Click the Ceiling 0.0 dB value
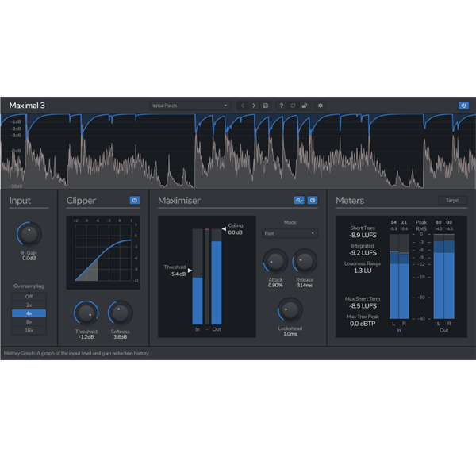The image size is (476, 476). pyautogui.click(x=236, y=232)
